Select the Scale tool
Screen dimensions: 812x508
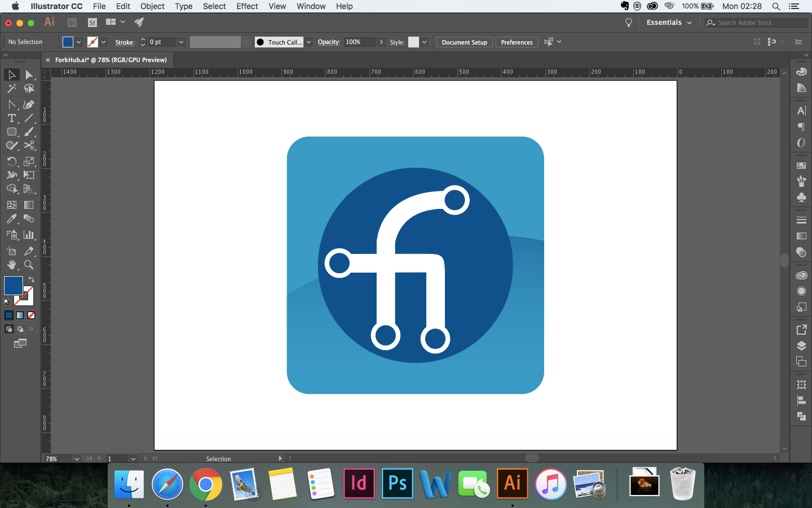(29, 161)
